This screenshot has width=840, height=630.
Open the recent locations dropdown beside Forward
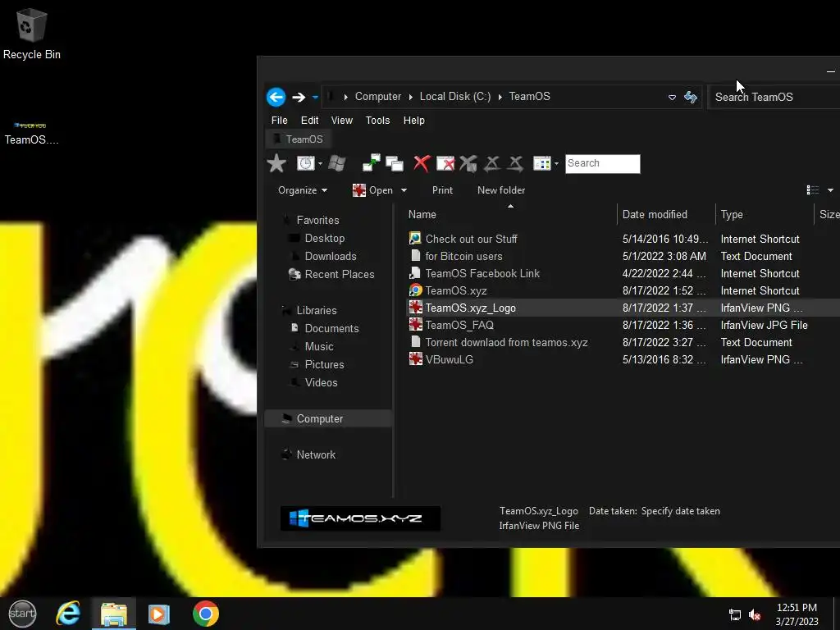[315, 97]
